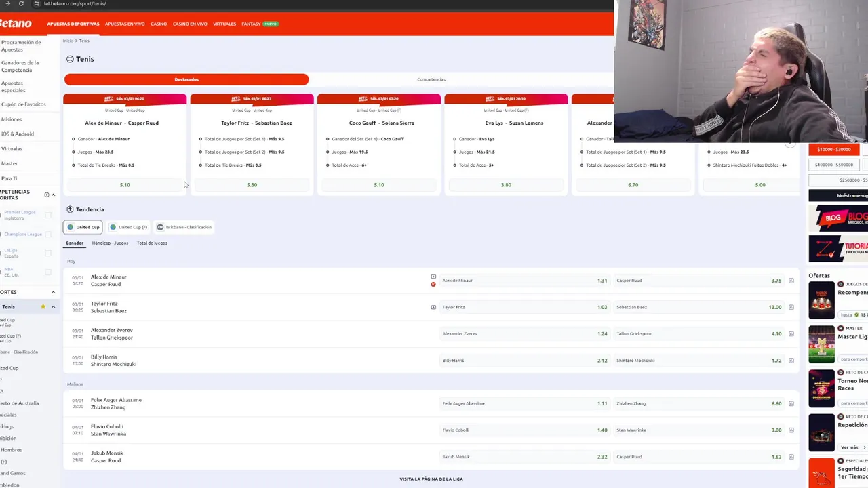Collapse the Tenis sidebar group

click(53, 307)
